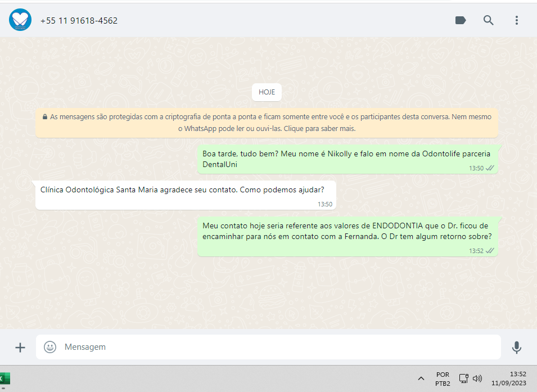Open the three-dot chat menu

click(516, 20)
